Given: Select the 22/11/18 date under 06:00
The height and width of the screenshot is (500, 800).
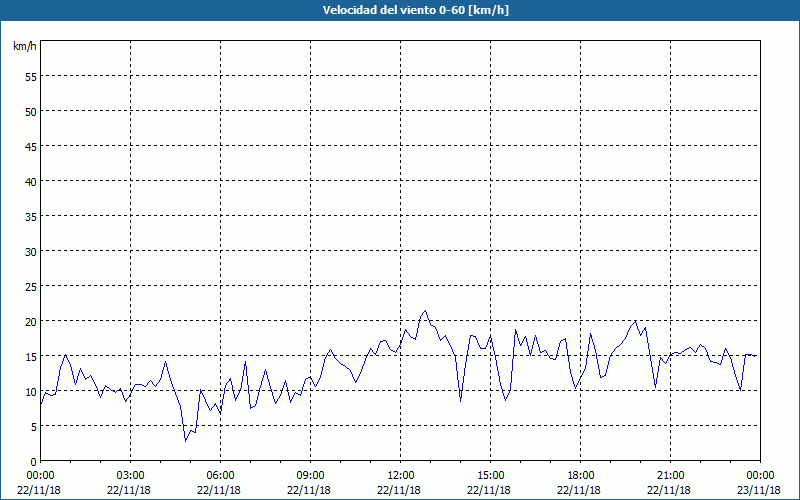Looking at the screenshot, I should (x=219, y=490).
